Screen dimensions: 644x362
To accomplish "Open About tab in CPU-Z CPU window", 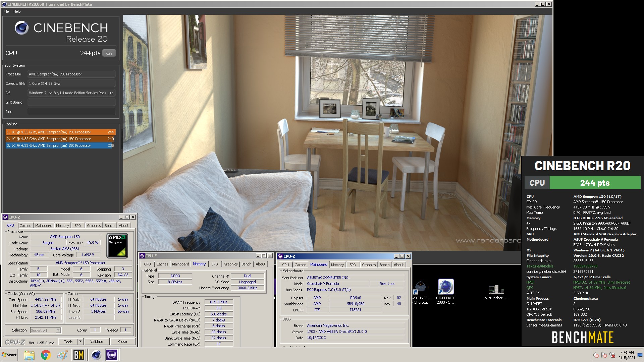I will (124, 226).
